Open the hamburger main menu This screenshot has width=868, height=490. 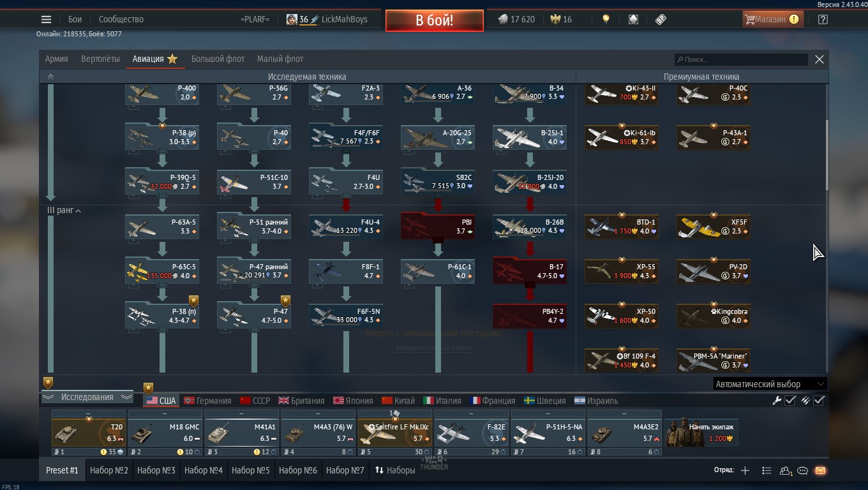click(x=46, y=19)
